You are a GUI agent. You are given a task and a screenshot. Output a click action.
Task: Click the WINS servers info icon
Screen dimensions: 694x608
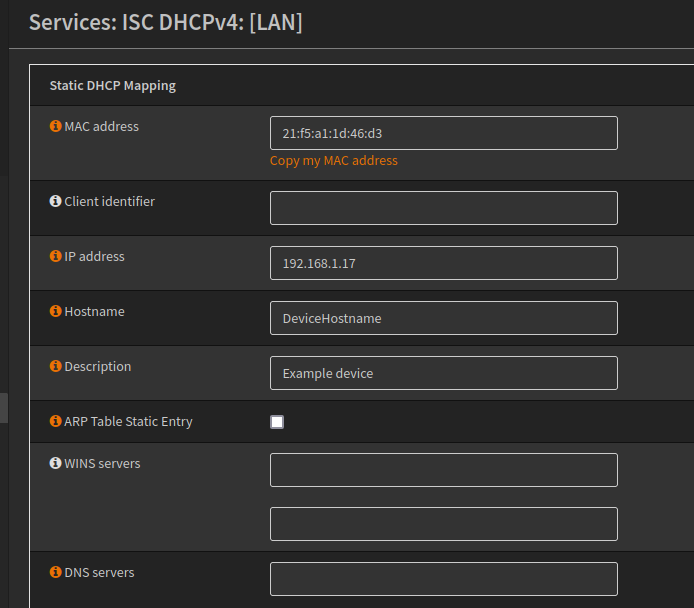click(x=55, y=463)
